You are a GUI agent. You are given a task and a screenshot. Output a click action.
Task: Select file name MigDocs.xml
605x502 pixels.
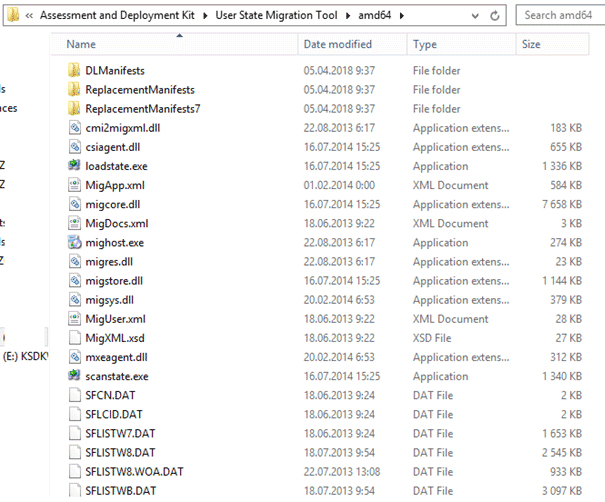point(117,223)
